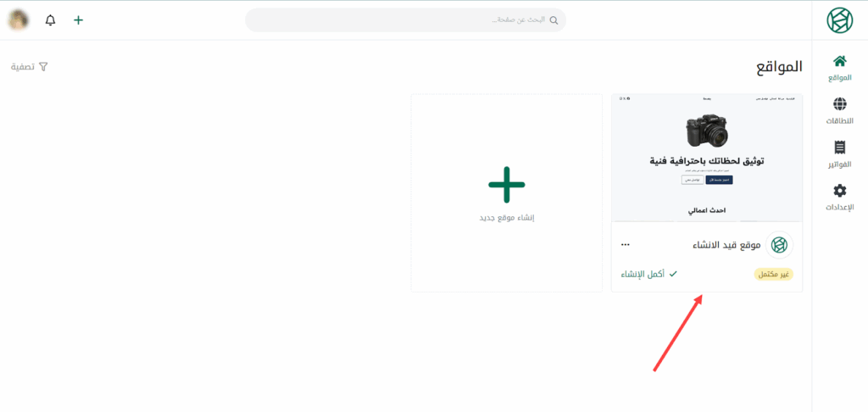Image resolution: width=868 pixels, height=412 pixels.
Task: Open the three-dots menu on site card
Action: pos(626,245)
